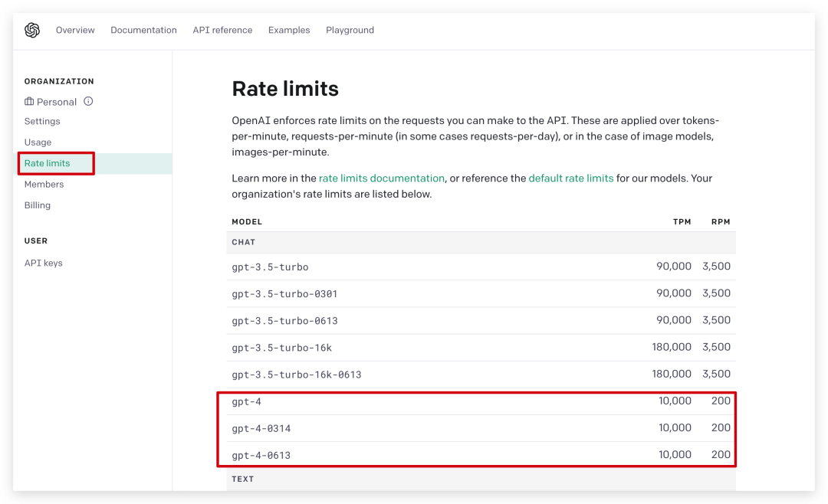The width and height of the screenshot is (828, 504).
Task: View the Usage page
Action: 38,142
